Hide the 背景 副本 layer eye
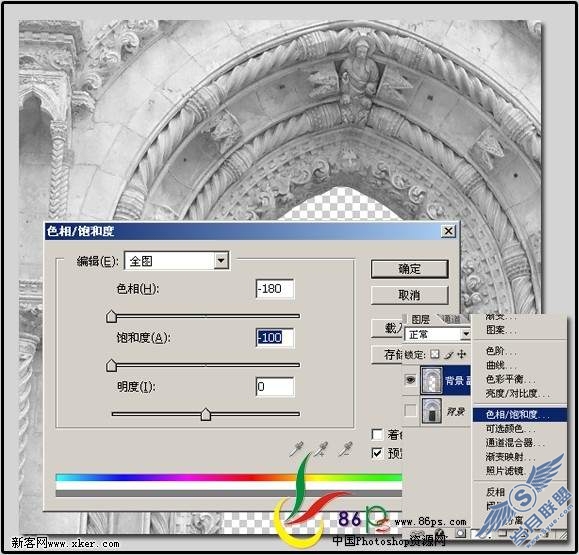The image size is (579, 555). coord(411,380)
